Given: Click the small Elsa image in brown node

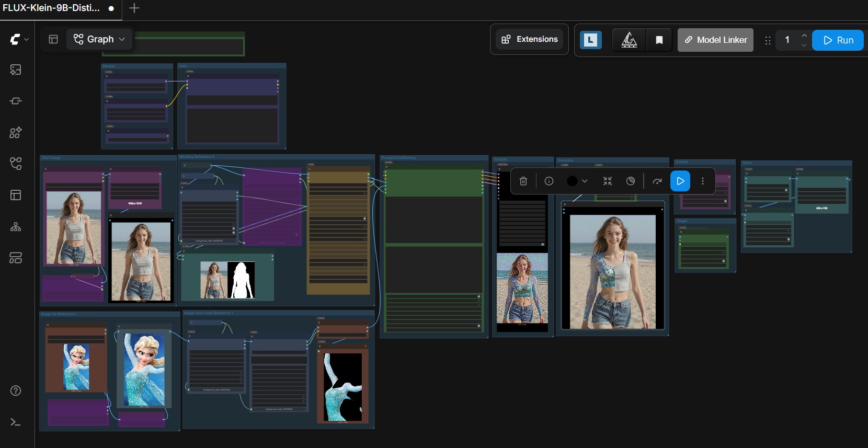Looking at the screenshot, I should [76, 366].
